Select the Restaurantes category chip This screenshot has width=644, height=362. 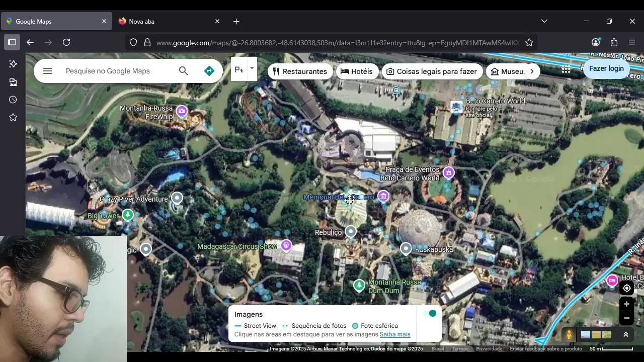[x=300, y=71]
